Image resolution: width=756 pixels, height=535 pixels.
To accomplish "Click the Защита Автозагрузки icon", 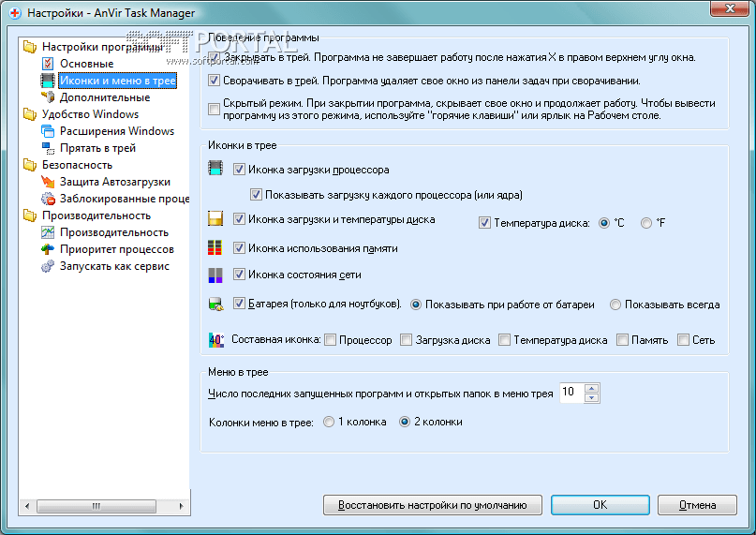I will coord(48,182).
